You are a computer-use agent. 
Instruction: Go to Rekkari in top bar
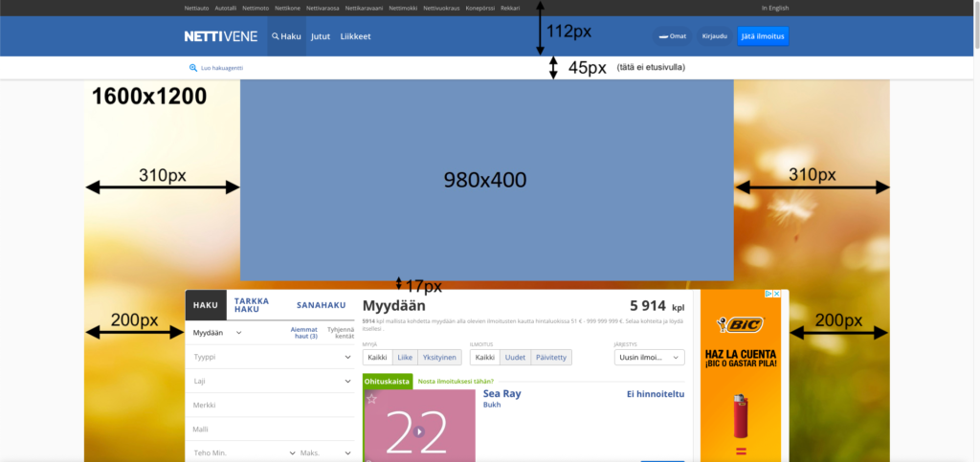[510, 8]
